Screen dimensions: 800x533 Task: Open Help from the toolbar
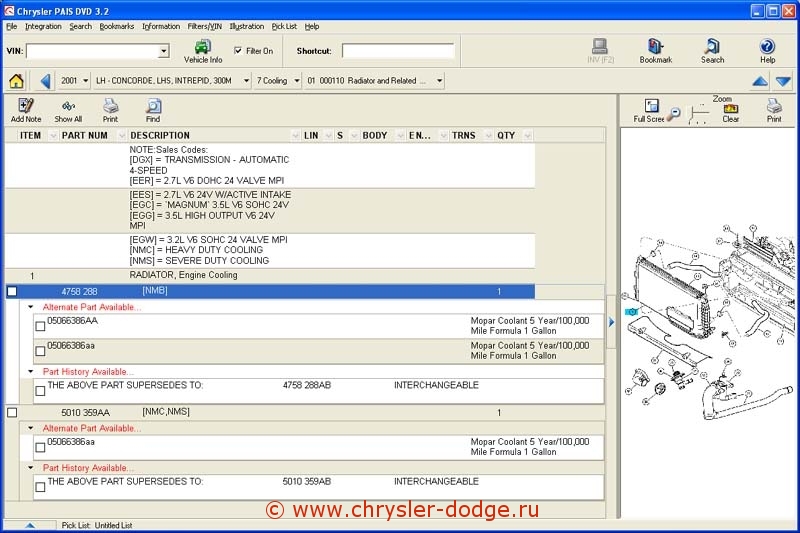767,51
